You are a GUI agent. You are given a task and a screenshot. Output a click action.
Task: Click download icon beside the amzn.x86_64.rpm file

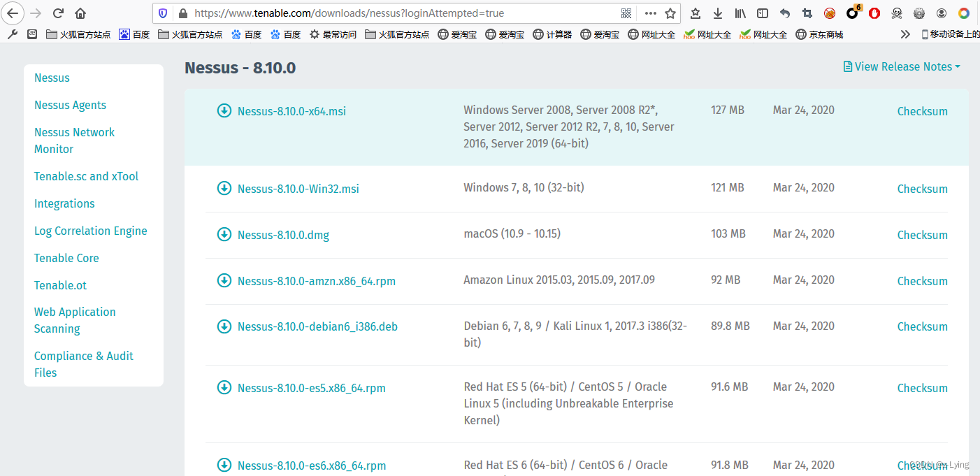[x=224, y=280]
